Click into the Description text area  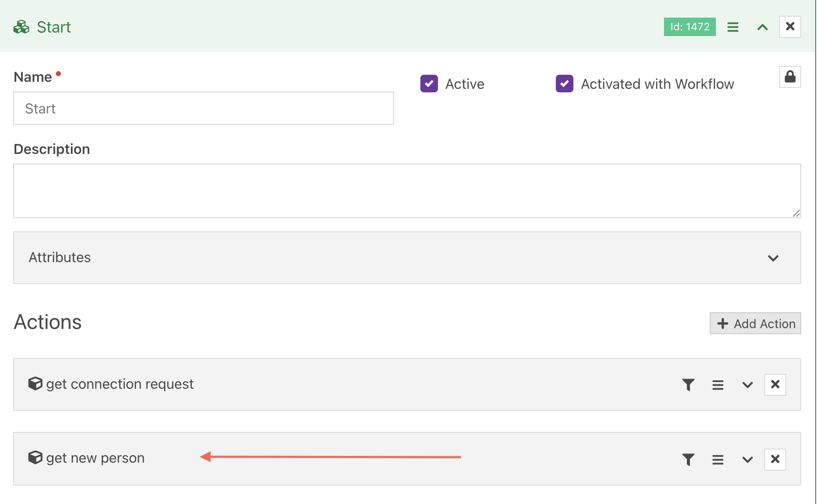[x=407, y=191]
